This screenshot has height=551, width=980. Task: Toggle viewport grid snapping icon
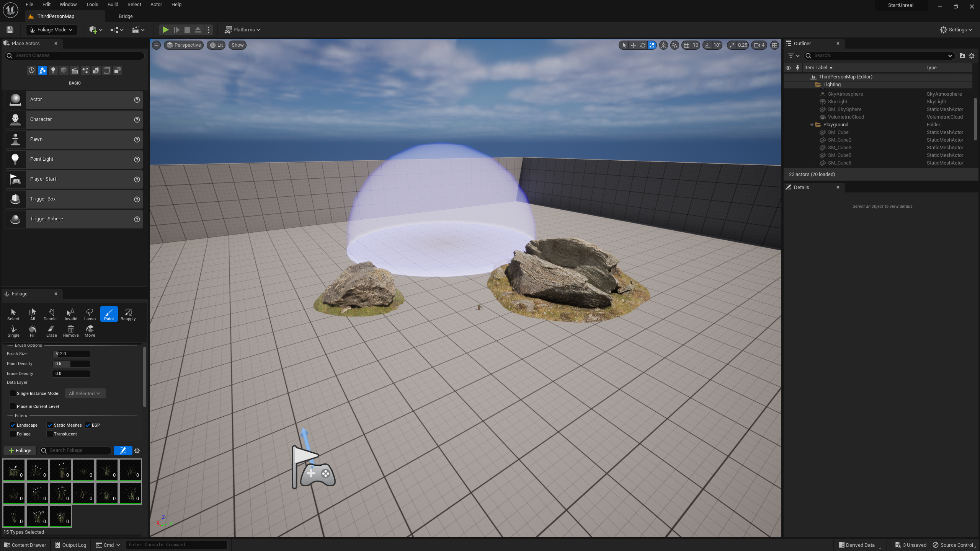click(686, 45)
